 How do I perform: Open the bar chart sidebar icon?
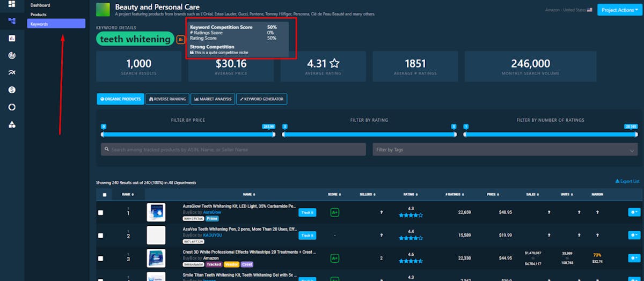point(12,39)
